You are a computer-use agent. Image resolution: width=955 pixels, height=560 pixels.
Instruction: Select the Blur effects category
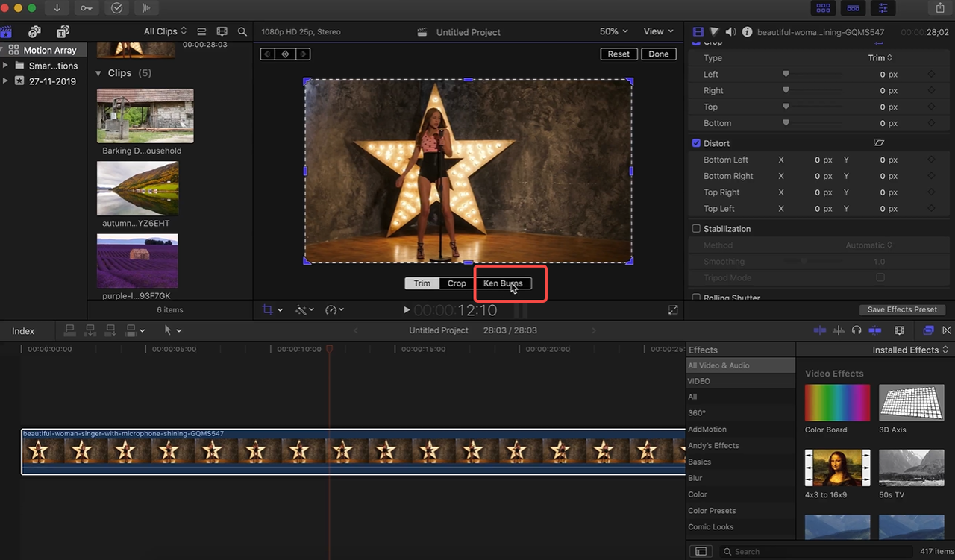[695, 478]
